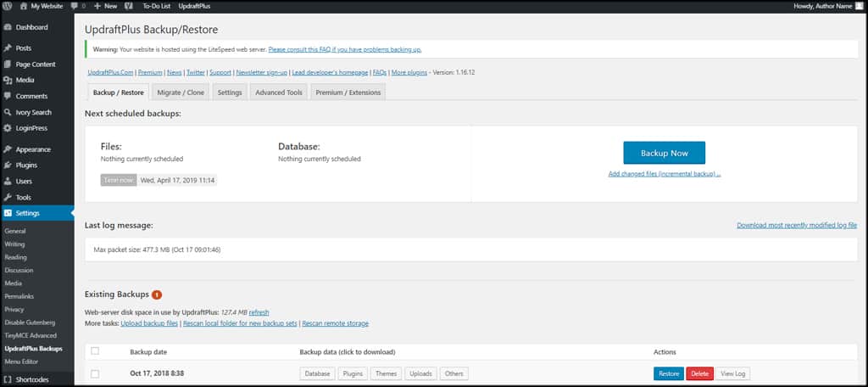This screenshot has width=868, height=387.
Task: Click the WordPress logo icon in admin bar
Action: pyautogui.click(x=8, y=6)
